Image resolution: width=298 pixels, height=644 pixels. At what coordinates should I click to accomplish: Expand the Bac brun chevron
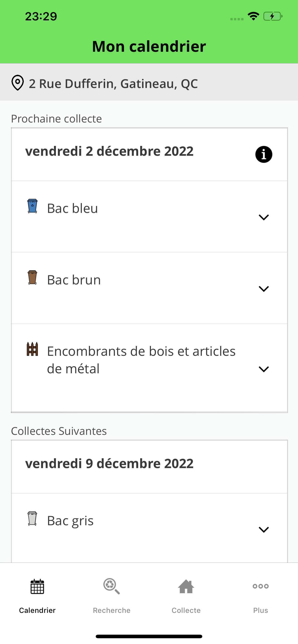pyautogui.click(x=263, y=289)
